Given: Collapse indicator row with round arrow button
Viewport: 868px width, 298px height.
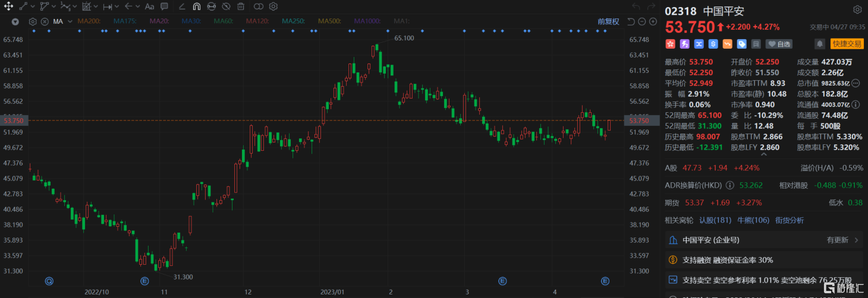Looking at the screenshot, I should [x=15, y=21].
